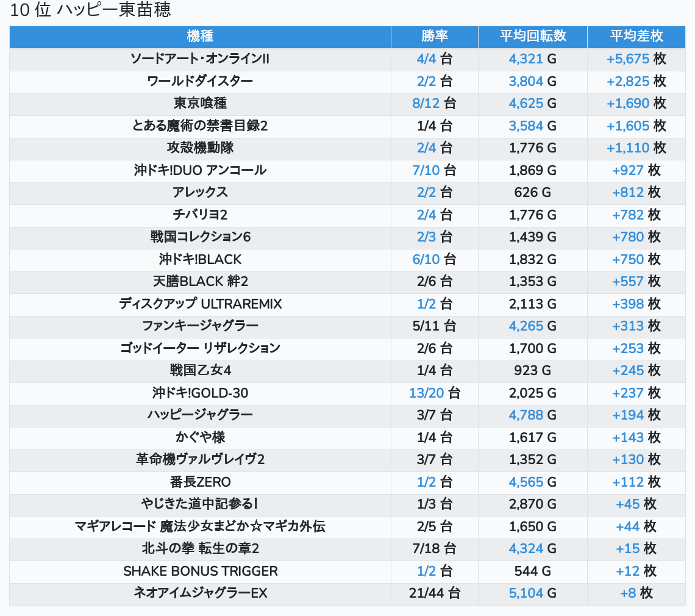This screenshot has width=695, height=616.
Task: Click the 平均回転数 column header
Action: click(533, 37)
